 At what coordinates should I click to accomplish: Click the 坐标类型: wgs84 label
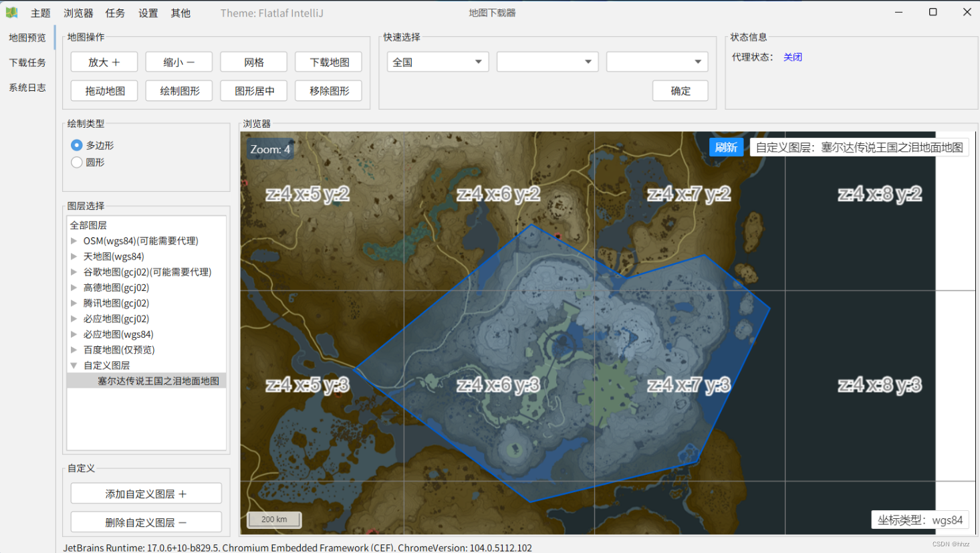coord(920,520)
